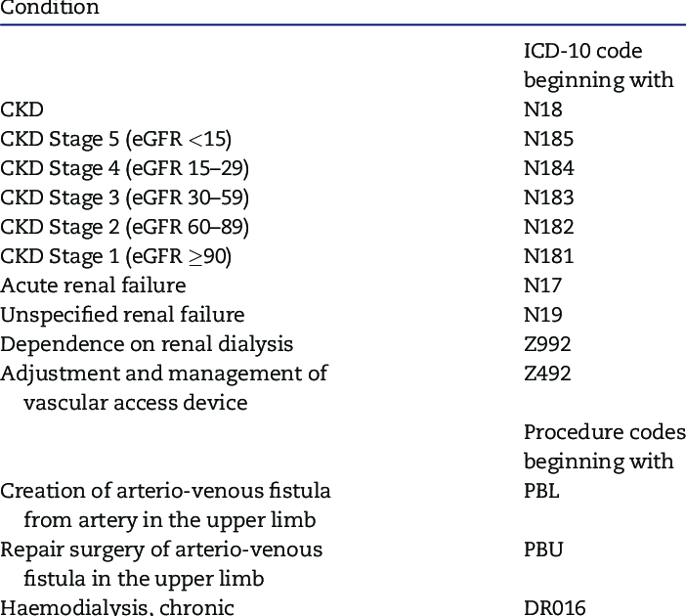Image resolution: width=686 pixels, height=616 pixels.
Task: Select the Condition column header text
Action: tap(50, 8)
